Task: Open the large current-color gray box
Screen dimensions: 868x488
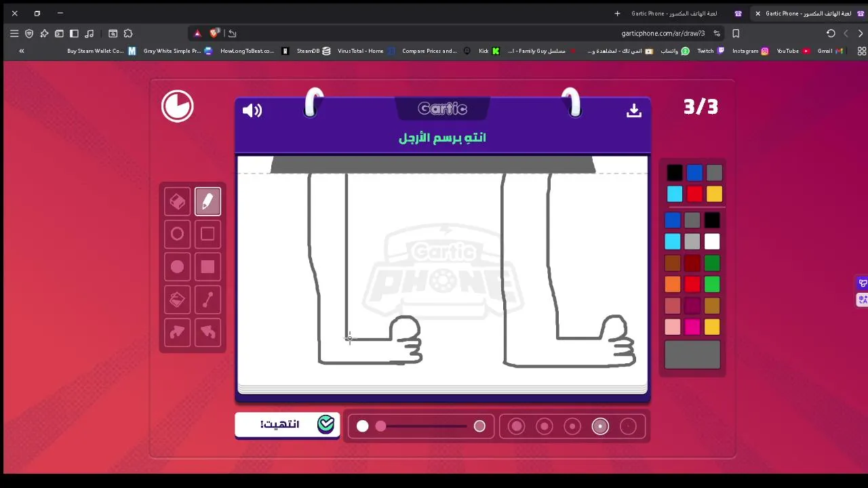Action: tap(692, 355)
